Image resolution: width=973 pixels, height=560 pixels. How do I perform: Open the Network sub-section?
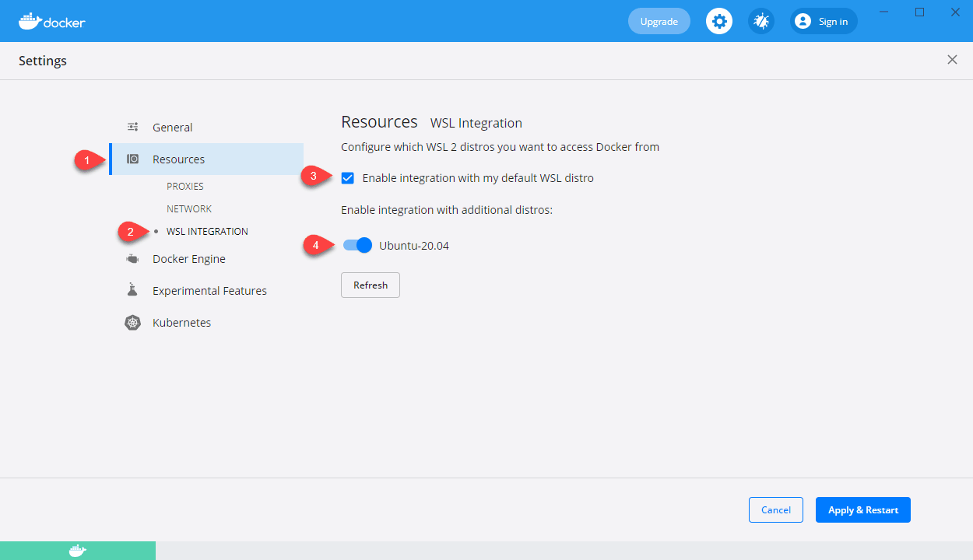(189, 209)
